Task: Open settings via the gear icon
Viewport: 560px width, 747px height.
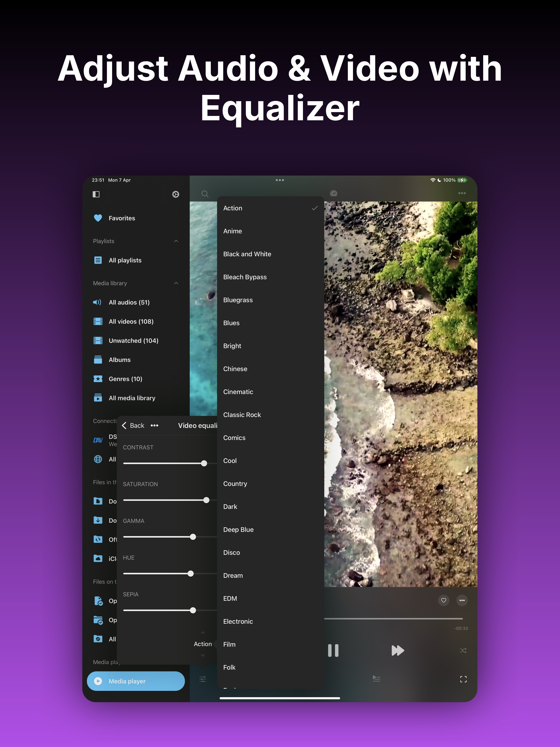Action: (x=176, y=194)
